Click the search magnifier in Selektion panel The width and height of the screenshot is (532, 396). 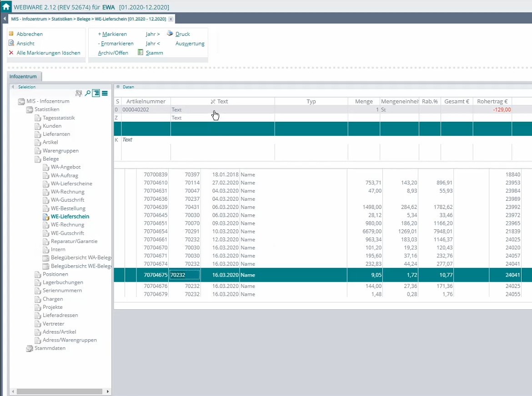[87, 93]
